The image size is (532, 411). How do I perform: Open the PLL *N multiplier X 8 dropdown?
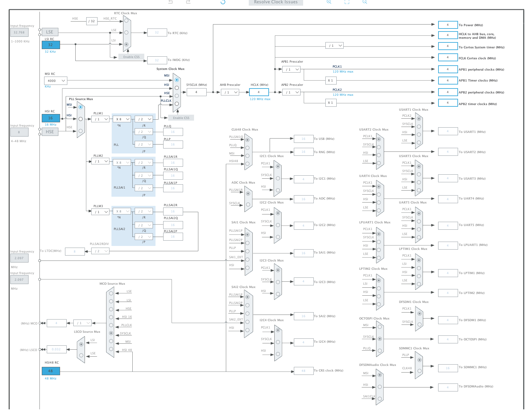click(x=122, y=119)
